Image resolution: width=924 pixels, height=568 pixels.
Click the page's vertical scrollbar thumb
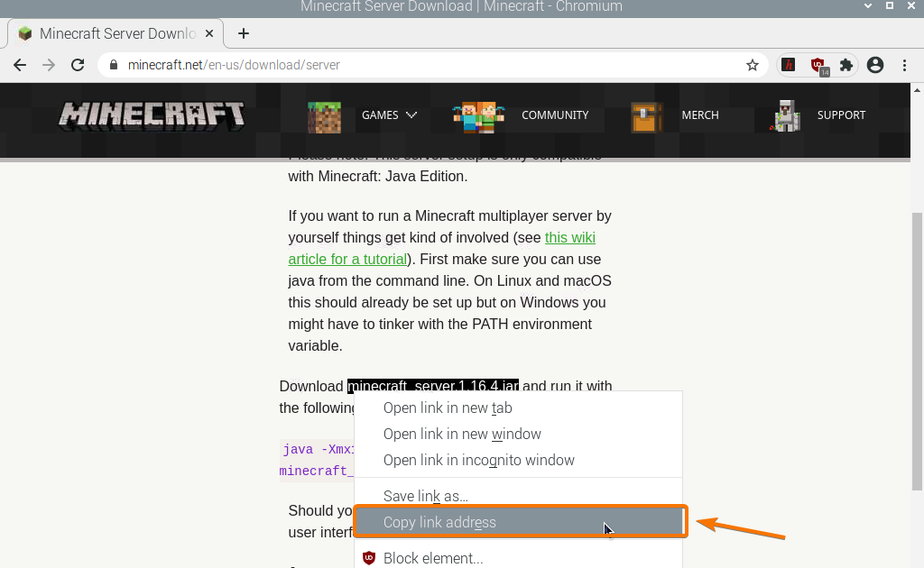coord(917,351)
